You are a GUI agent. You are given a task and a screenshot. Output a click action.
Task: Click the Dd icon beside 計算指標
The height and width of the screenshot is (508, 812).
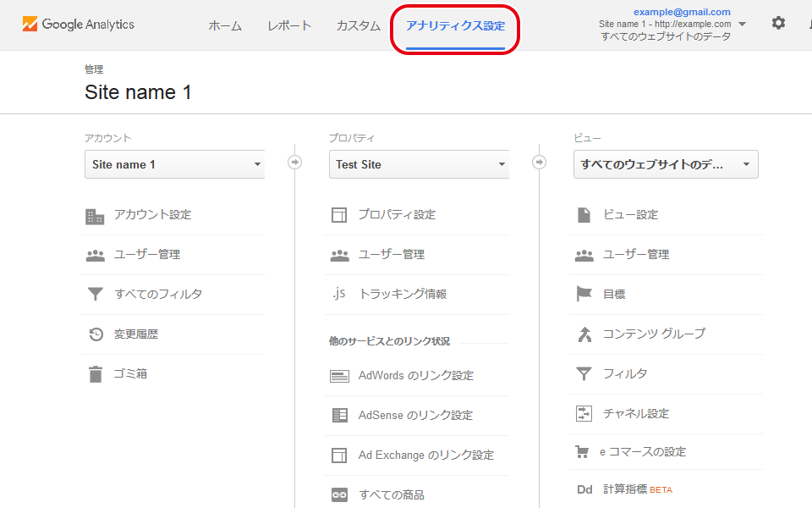584,489
